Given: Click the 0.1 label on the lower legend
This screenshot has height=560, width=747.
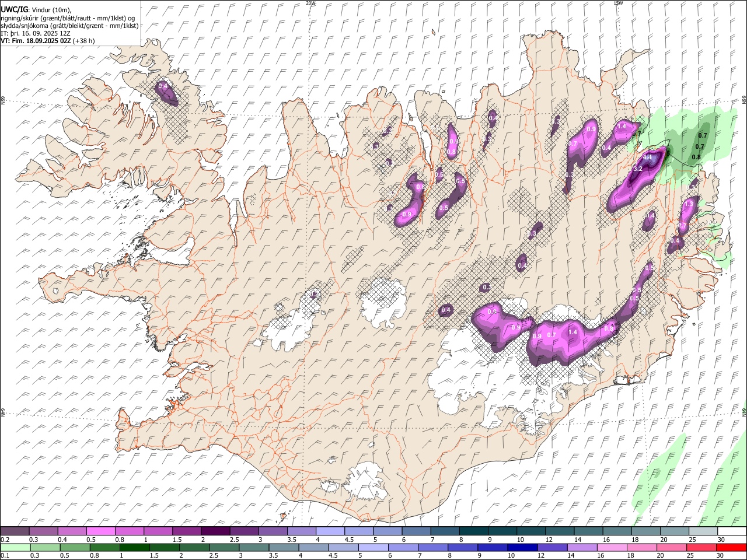Looking at the screenshot, I should point(5,556).
